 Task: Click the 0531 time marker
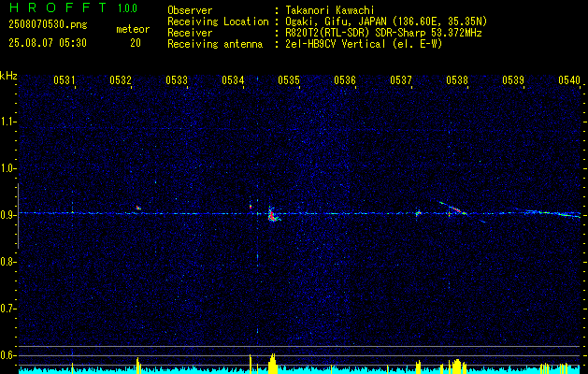65,79
